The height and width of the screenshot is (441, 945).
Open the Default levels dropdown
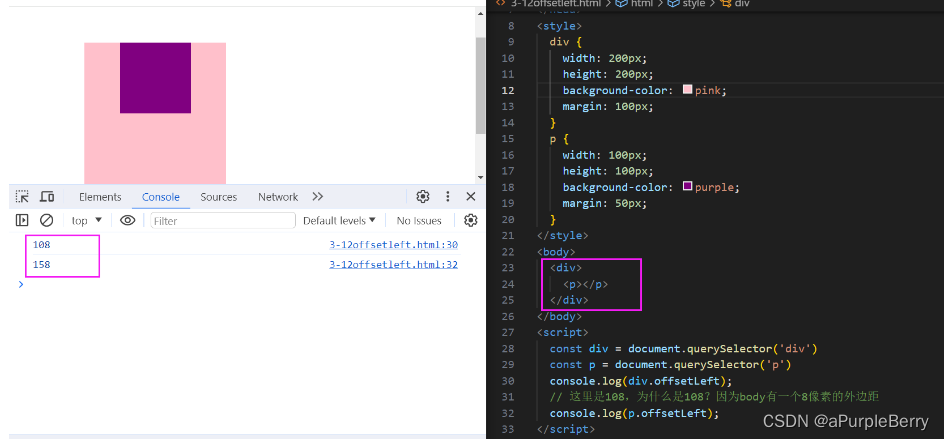(x=339, y=220)
